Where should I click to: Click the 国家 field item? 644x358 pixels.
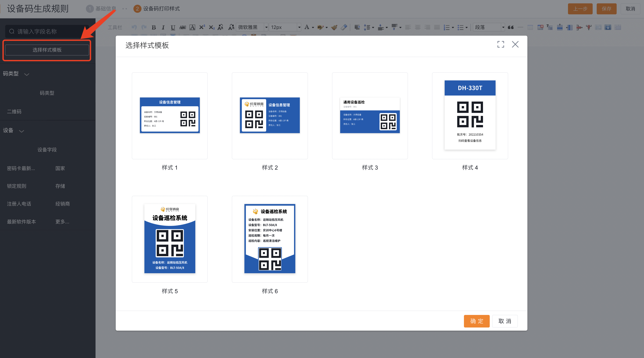60,168
